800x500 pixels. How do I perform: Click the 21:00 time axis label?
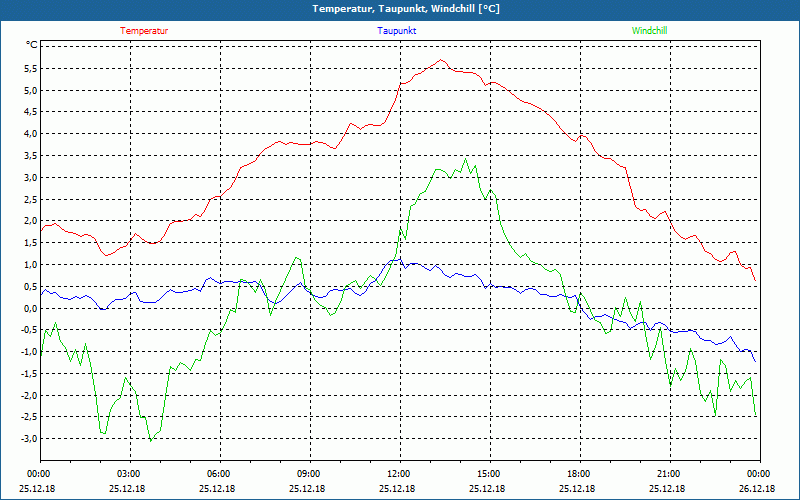[670, 474]
